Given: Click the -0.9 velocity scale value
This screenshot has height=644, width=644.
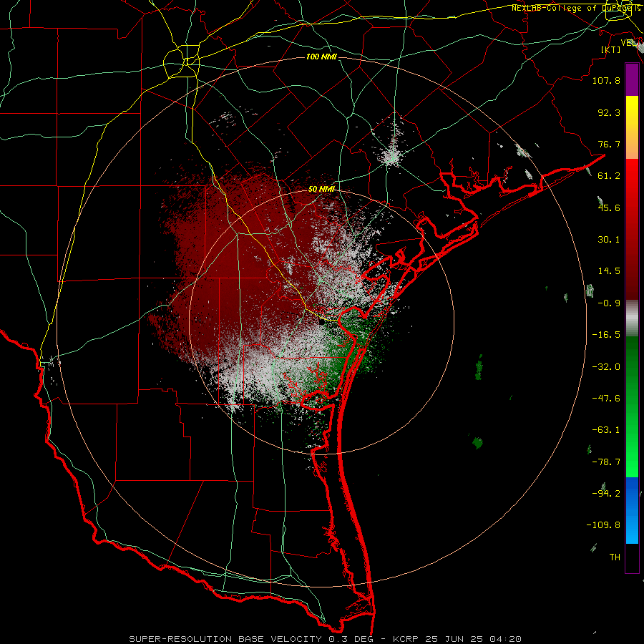Looking at the screenshot, I should (x=609, y=303).
